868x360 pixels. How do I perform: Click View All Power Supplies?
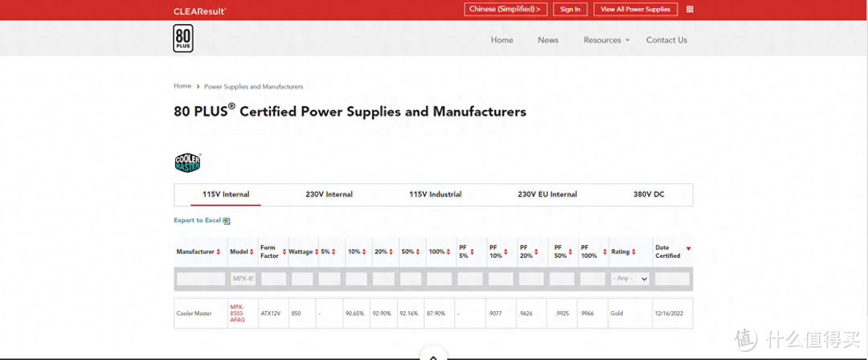636,10
